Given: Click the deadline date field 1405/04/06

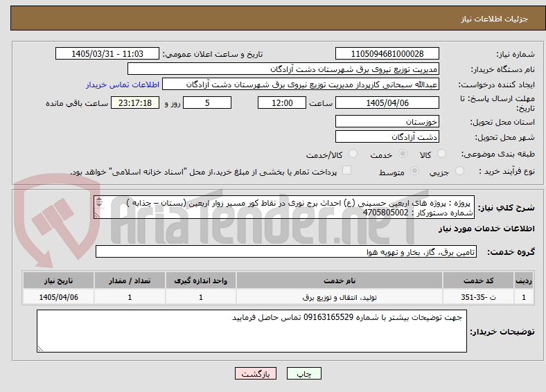Looking at the screenshot, I should tap(387, 103).
